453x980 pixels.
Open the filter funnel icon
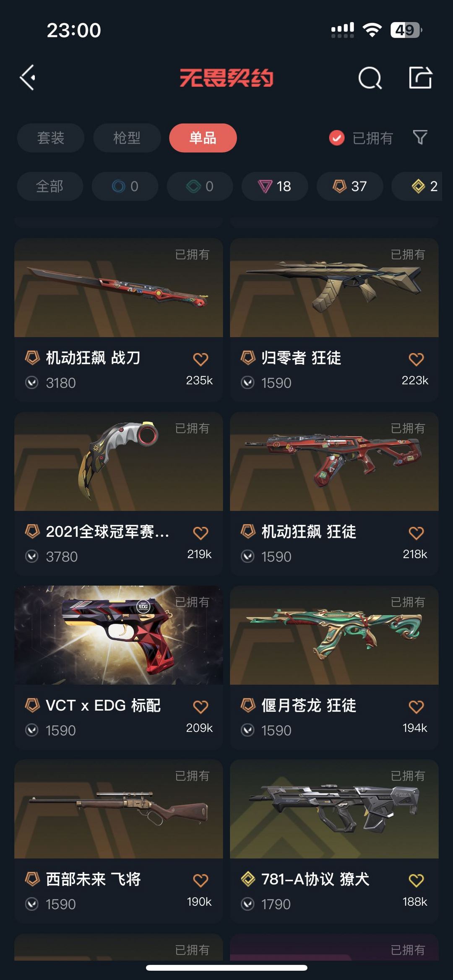tap(420, 137)
